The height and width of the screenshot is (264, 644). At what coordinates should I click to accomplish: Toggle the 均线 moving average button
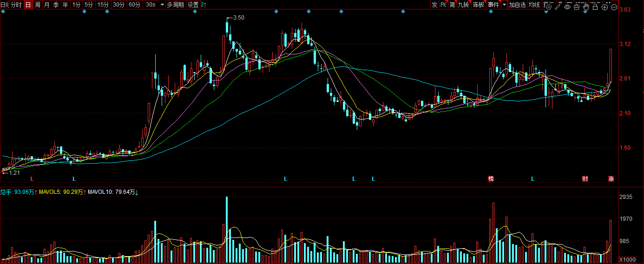(x=534, y=5)
